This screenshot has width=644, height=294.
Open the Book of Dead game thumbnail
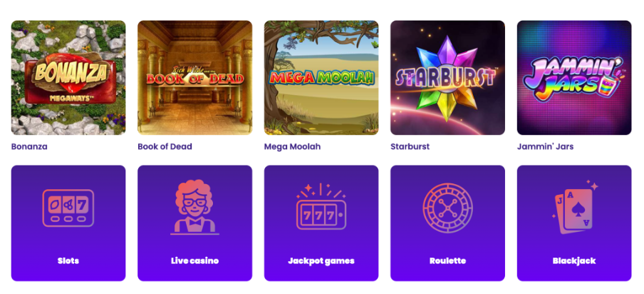[x=194, y=78]
